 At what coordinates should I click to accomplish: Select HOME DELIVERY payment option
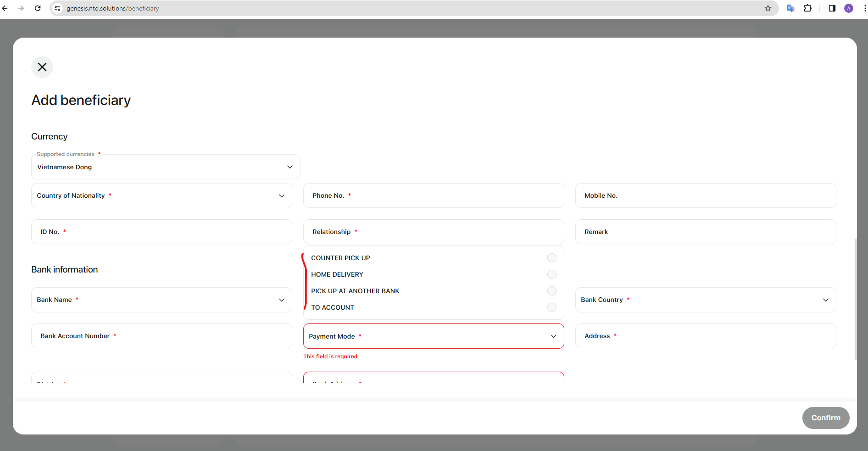click(551, 274)
